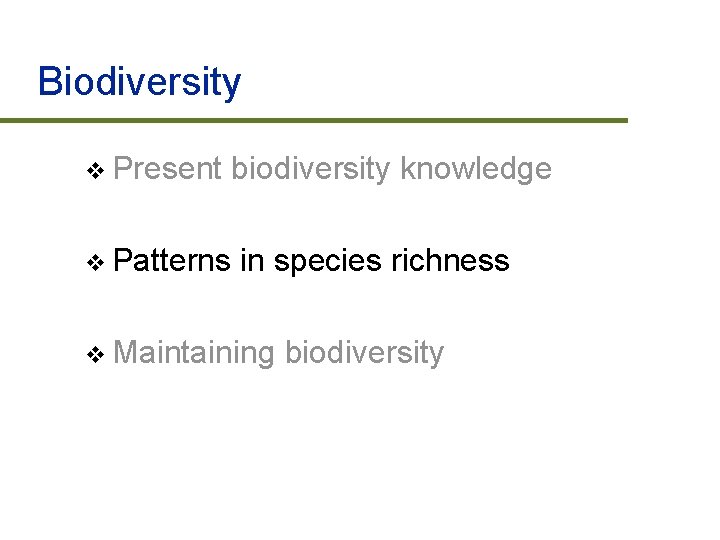Place cursor on the word species
Image resolution: width=720 pixels, height=540 pixels.
(327, 261)
